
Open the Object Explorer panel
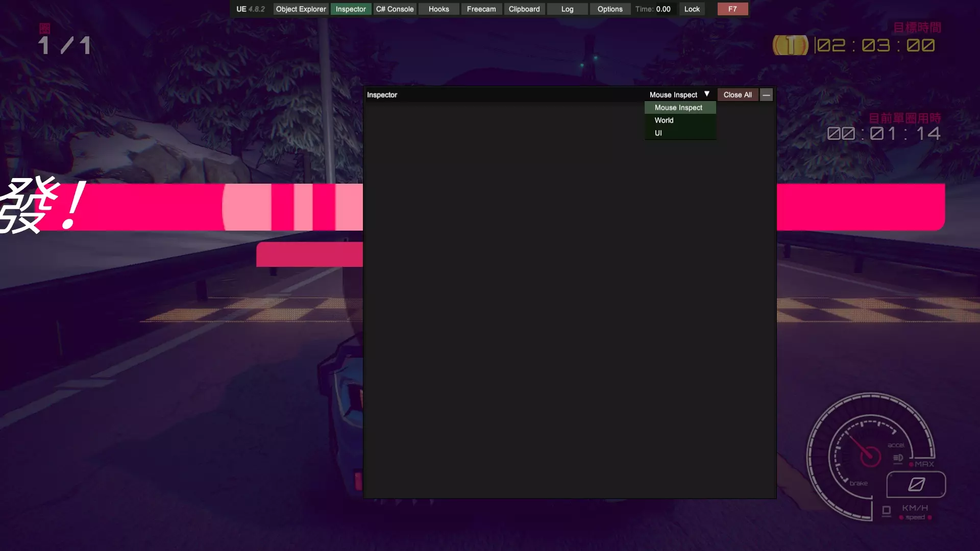coord(301,9)
